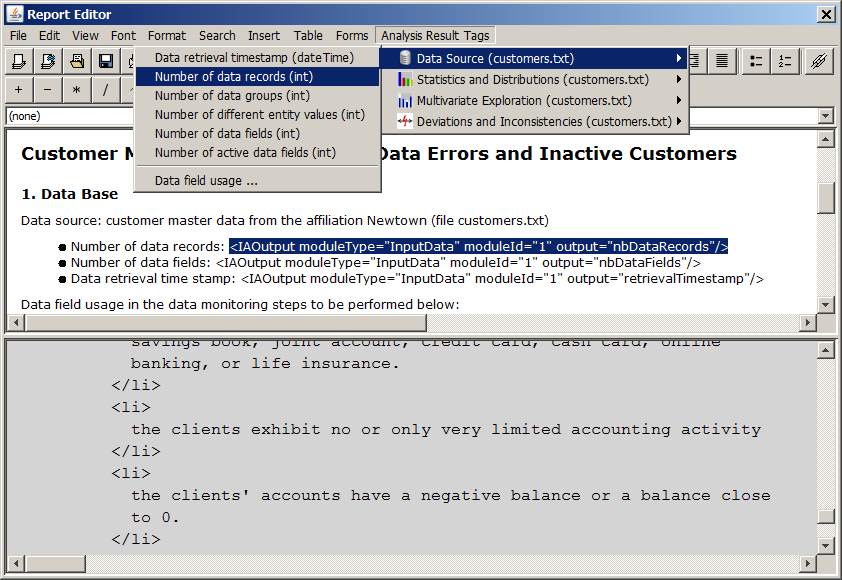Screen dimensions: 842x580
Task: Open the (none) style dropdown
Action: (x=824, y=115)
